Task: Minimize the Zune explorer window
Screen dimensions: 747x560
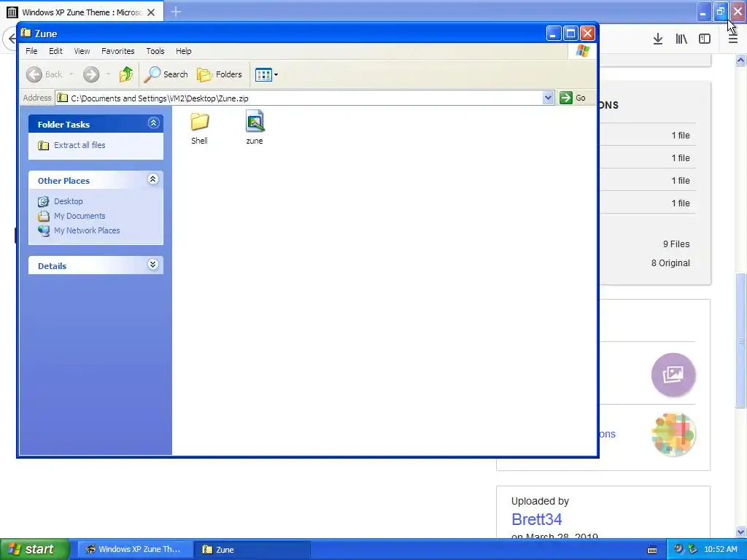Action: (554, 34)
